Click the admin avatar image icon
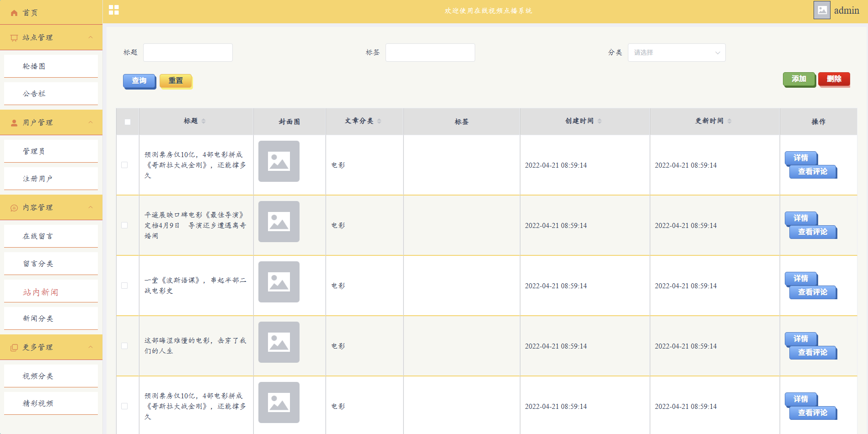The height and width of the screenshot is (434, 868). 822,10
